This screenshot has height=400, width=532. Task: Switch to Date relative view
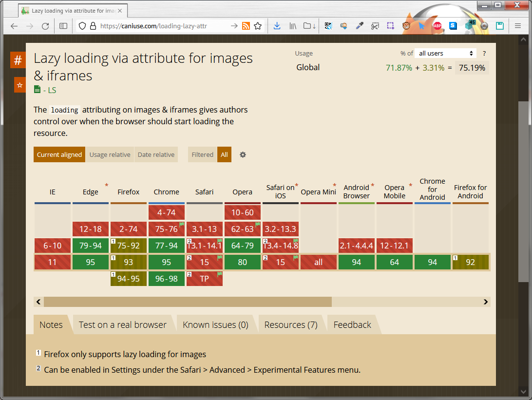[156, 155]
